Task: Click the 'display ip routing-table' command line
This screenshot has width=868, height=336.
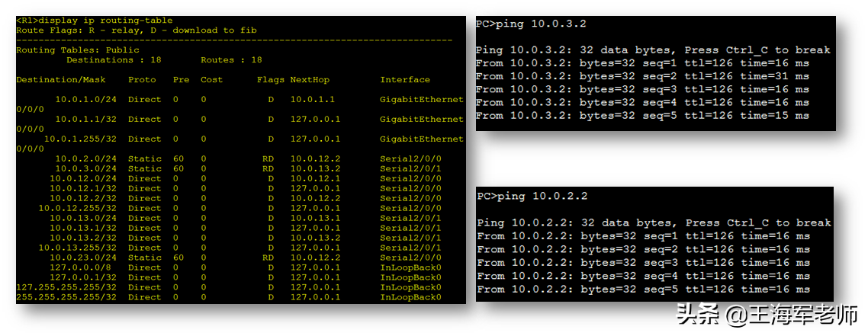Action: pyautogui.click(x=95, y=20)
